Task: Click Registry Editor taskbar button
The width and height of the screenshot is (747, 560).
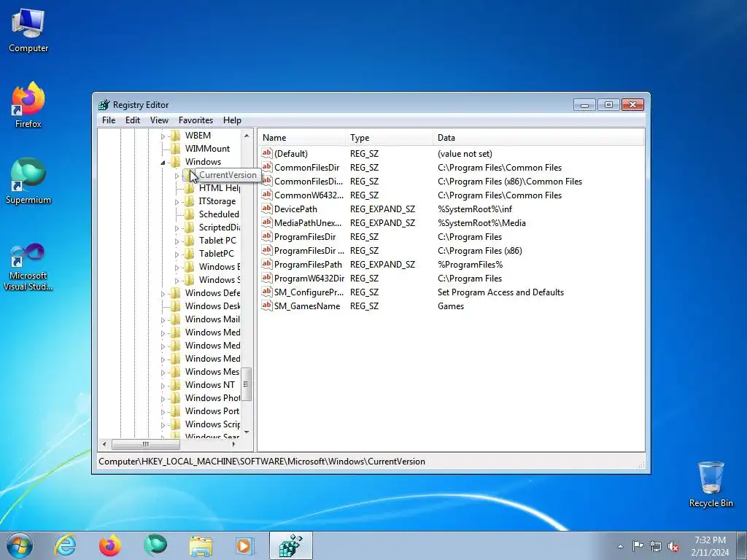Action: pos(290,545)
